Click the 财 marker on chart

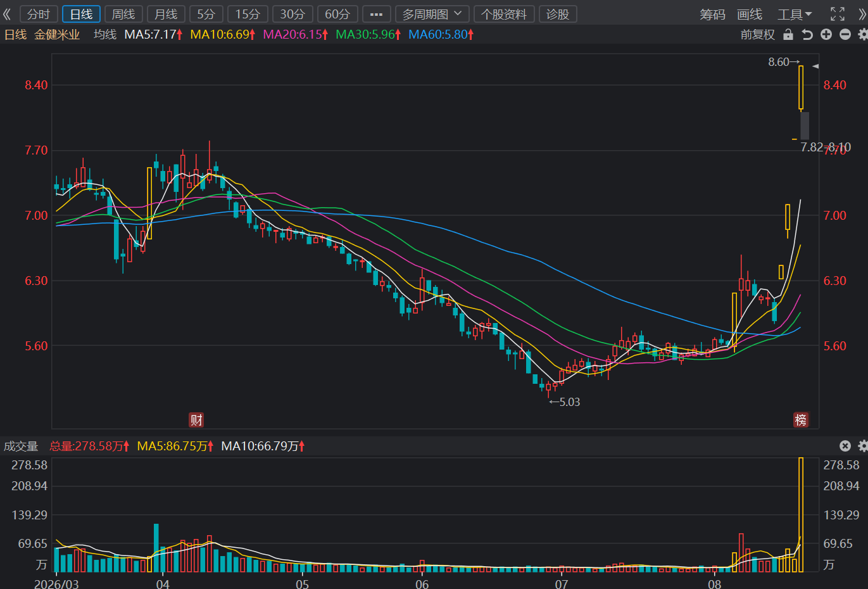pos(196,419)
